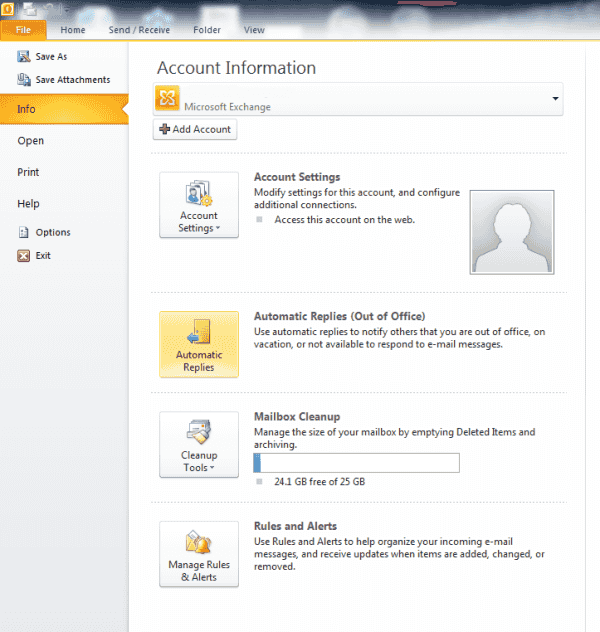Switch to the Home ribbon tab
This screenshot has width=600, height=632.
coord(73,30)
